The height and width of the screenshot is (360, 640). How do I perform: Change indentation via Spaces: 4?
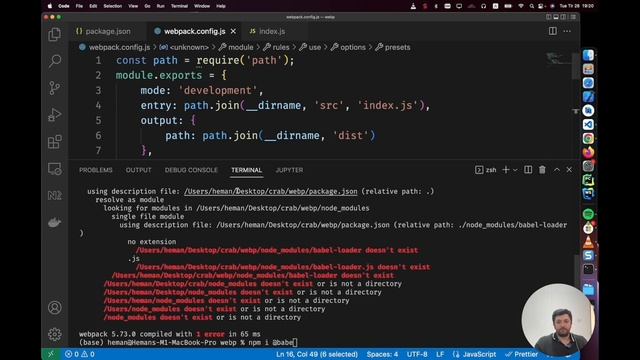[382, 354]
